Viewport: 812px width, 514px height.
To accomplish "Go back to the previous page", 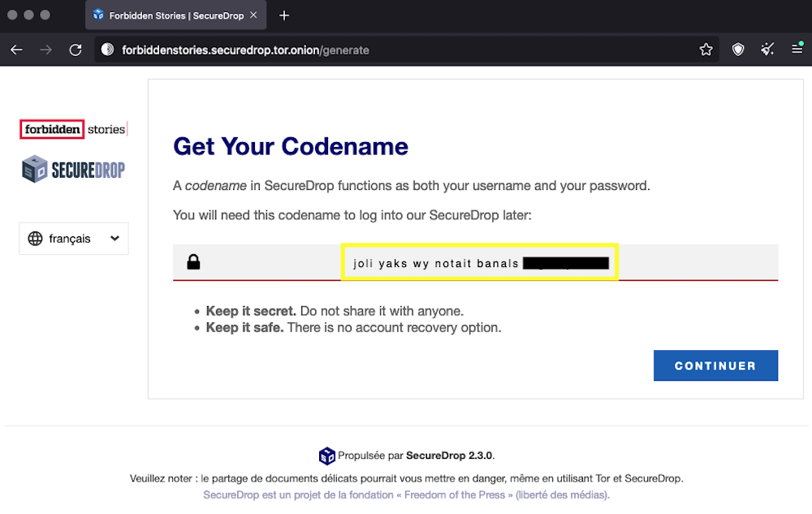I will (x=16, y=50).
